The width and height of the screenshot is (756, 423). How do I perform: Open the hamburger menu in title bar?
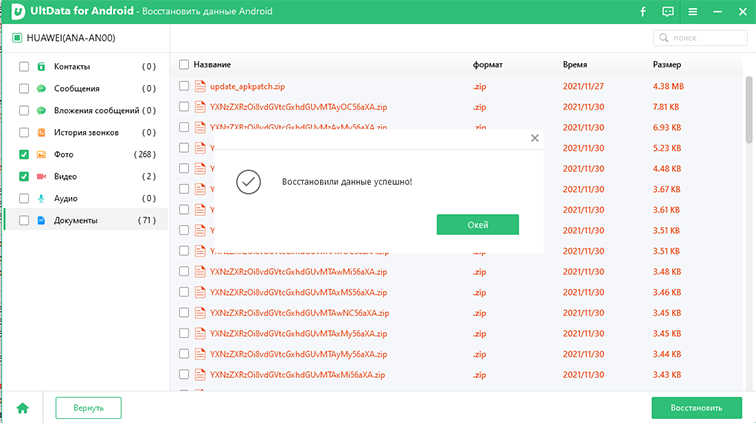[693, 12]
